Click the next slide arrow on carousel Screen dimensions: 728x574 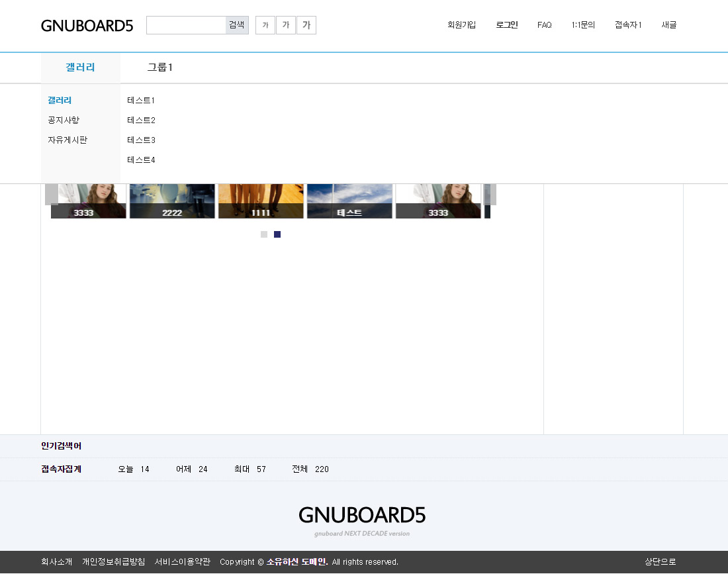click(490, 195)
